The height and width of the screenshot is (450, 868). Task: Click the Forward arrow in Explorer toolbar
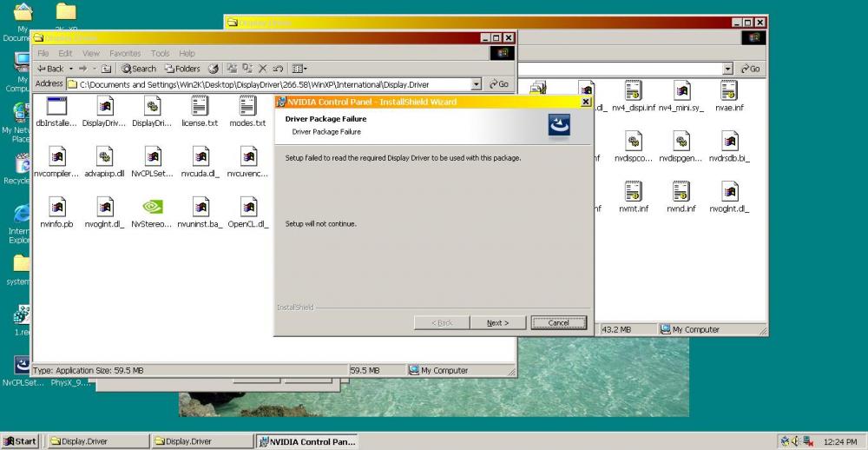click(x=82, y=69)
